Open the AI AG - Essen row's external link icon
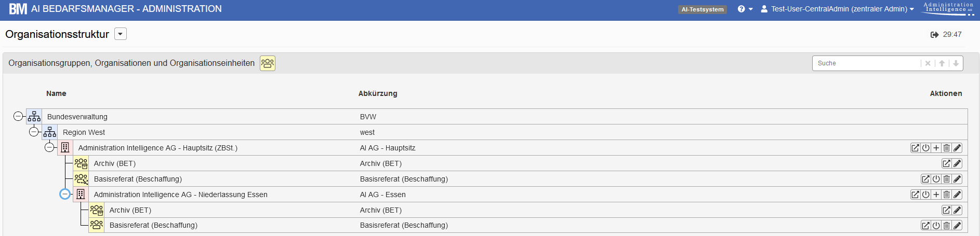Screen dimensions: 980x236 916,195
